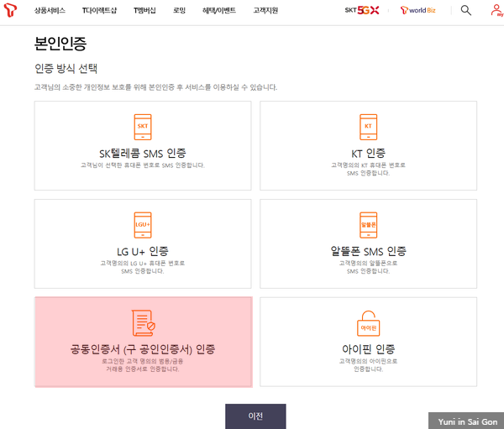The width and height of the screenshot is (504, 429).
Task: Click the 알뜰폰 phone icon
Action: coord(369,225)
